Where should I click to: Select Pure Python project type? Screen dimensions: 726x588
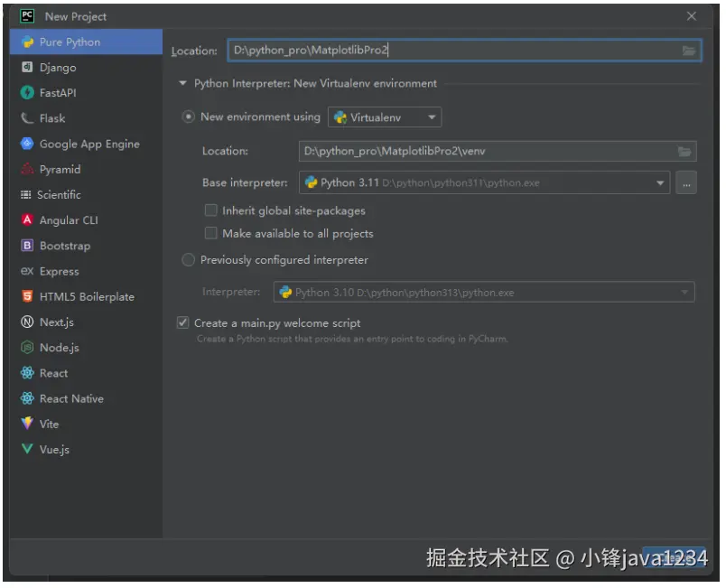pos(86,42)
